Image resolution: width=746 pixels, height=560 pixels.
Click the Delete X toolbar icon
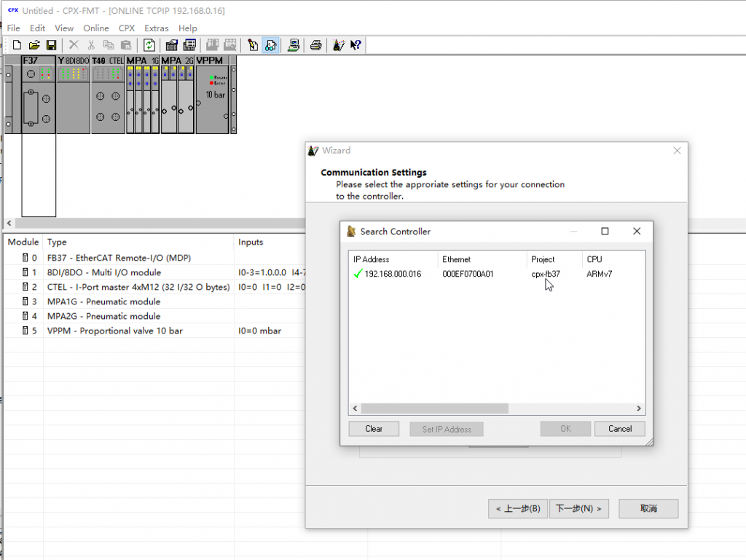[x=74, y=45]
